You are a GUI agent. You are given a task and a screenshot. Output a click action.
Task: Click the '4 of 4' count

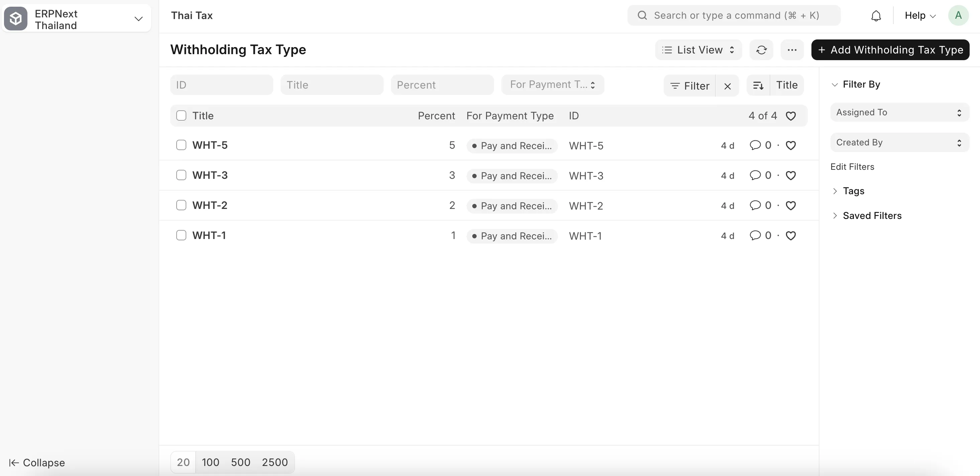(762, 116)
